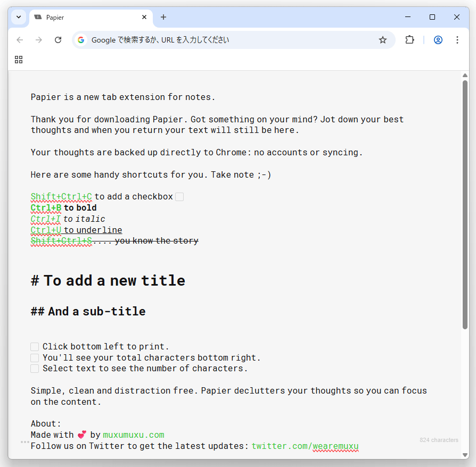The image size is (476, 467).
Task: Open the tab search dropdown arrow
Action: click(19, 17)
